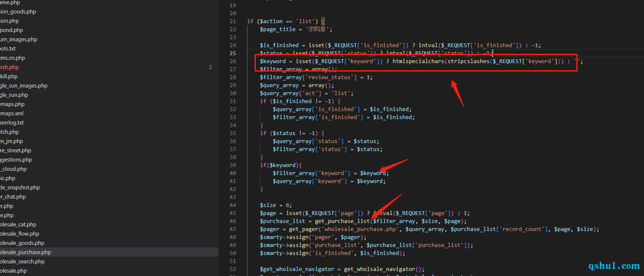This screenshot has height=276, width=644.
Task: Open the file ending in ots.txt
Action: pyautogui.click(x=8, y=49)
